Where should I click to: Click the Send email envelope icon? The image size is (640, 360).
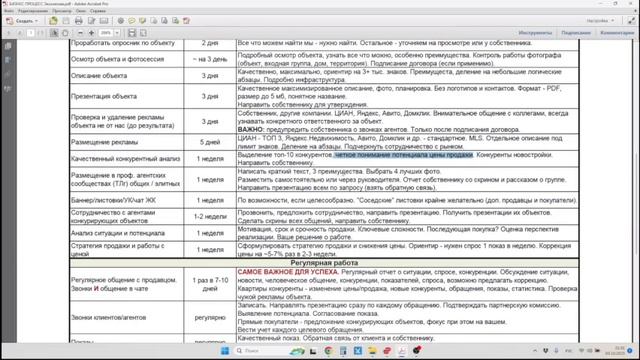tap(104, 21)
